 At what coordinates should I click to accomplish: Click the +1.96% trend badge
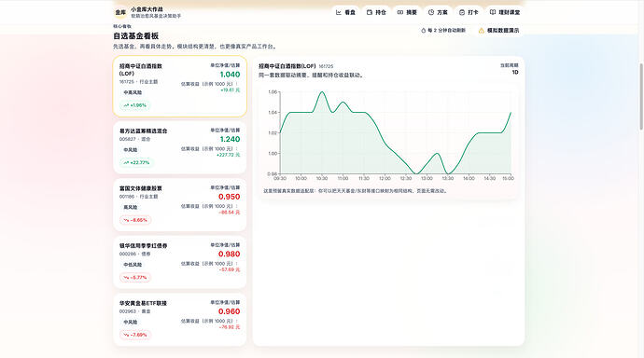tap(134, 105)
